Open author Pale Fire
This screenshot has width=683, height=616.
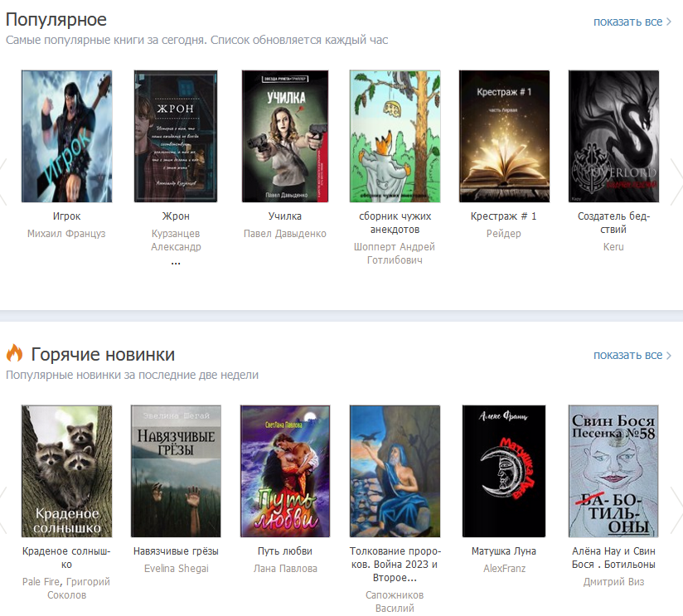(x=41, y=581)
